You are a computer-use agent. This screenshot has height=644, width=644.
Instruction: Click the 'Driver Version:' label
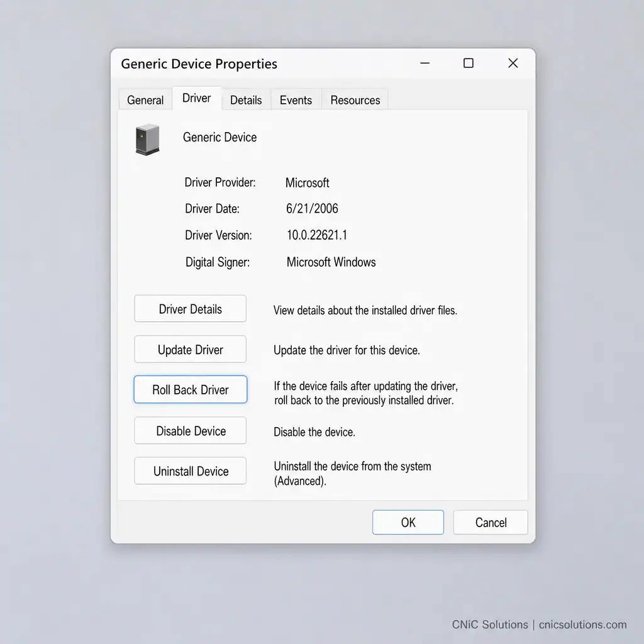[x=218, y=235]
